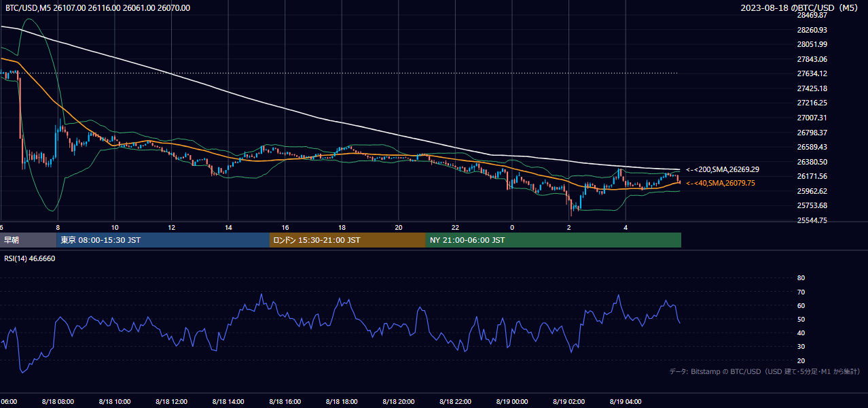Image resolution: width=868 pixels, height=408 pixels.
Task: Click the 東京 08:00-15:30 JST session bar
Action: (x=163, y=240)
